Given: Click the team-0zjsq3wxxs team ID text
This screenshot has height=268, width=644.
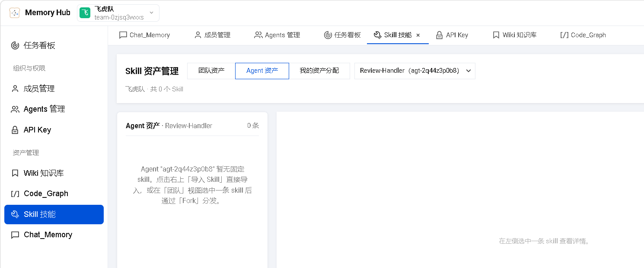Looking at the screenshot, I should pyautogui.click(x=119, y=17).
